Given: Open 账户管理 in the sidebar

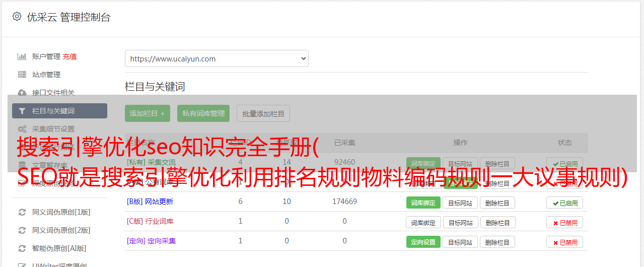Looking at the screenshot, I should tap(46, 56).
